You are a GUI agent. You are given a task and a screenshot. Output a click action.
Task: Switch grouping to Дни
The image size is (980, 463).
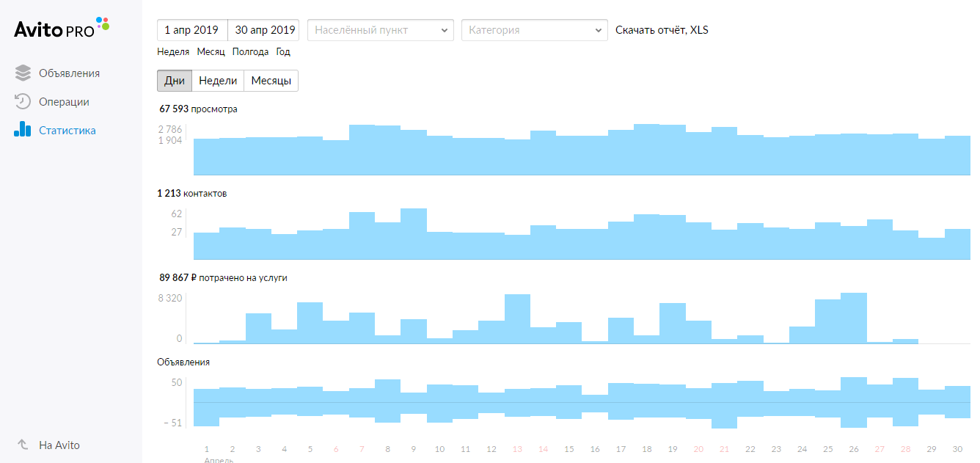point(175,81)
